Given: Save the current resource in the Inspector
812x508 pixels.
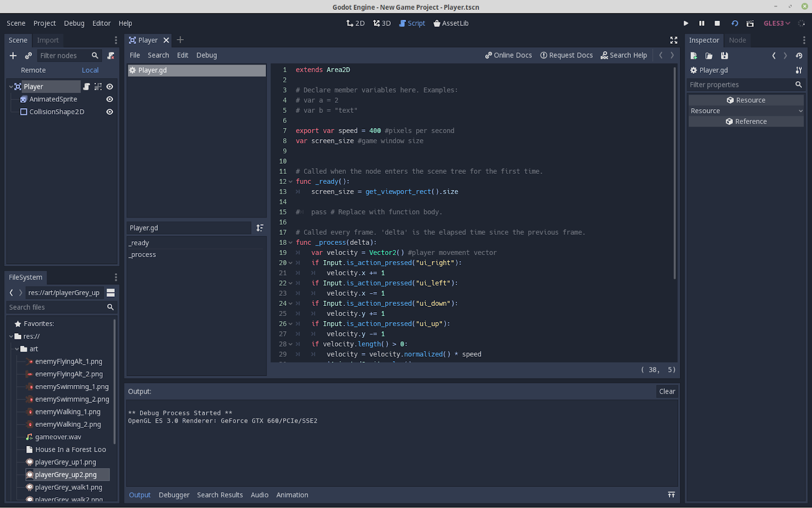Looking at the screenshot, I should pos(725,55).
